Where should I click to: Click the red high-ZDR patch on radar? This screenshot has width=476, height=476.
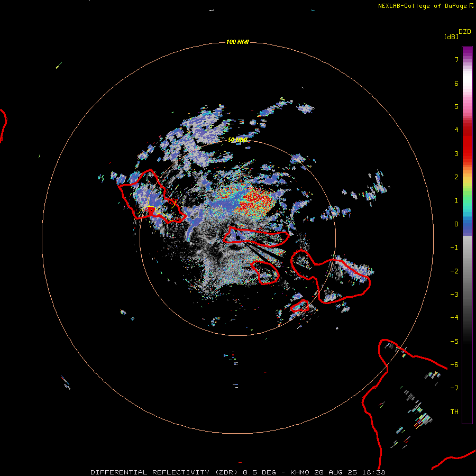click(x=257, y=202)
